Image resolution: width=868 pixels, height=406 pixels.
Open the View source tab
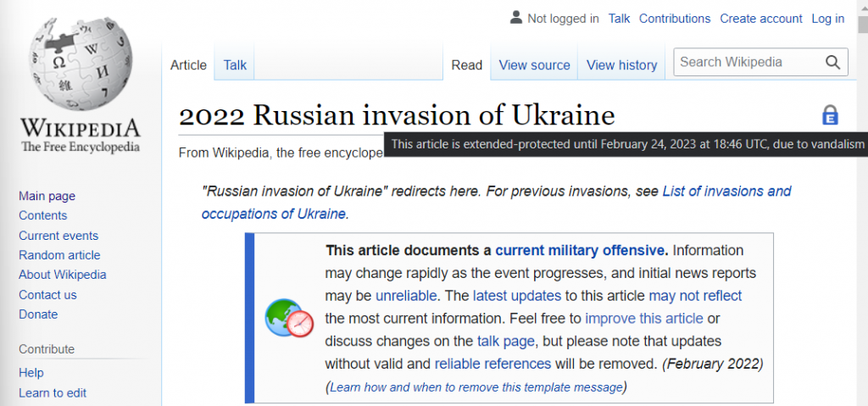click(x=534, y=64)
